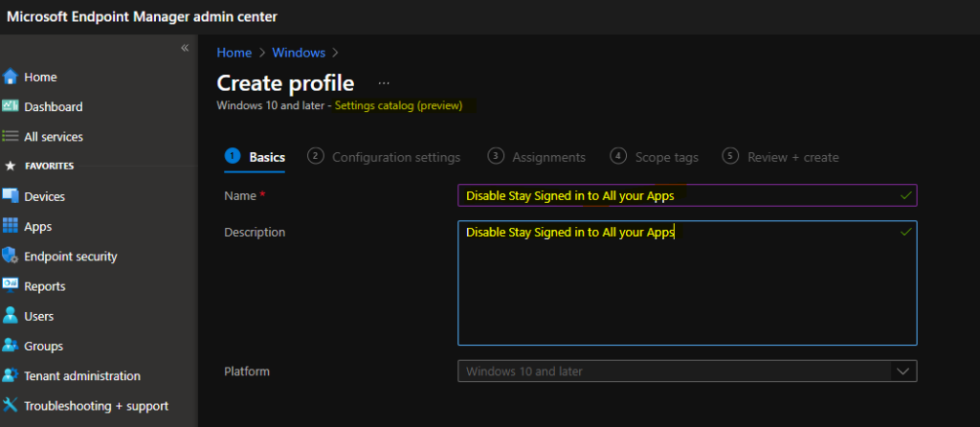Click the Tenant administration icon
The width and height of the screenshot is (980, 427).
10,375
